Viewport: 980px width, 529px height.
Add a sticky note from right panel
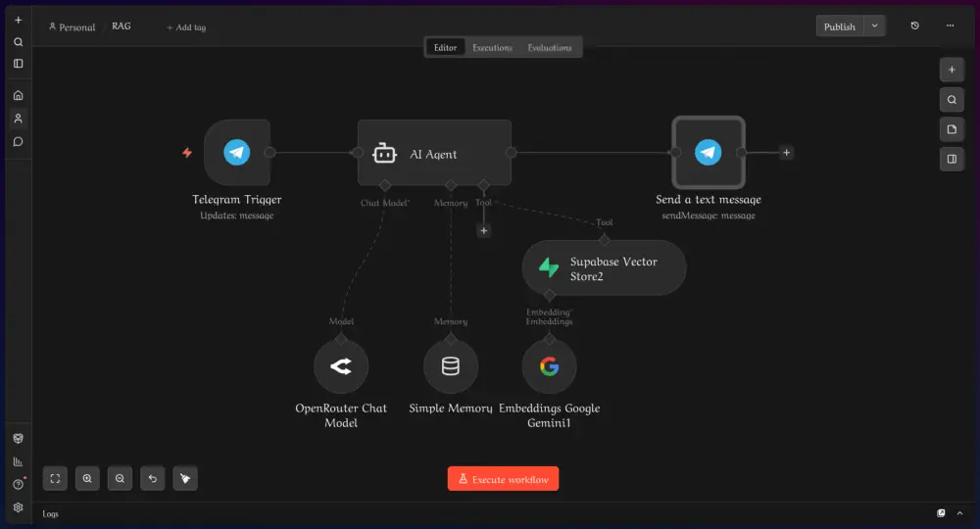coord(952,129)
